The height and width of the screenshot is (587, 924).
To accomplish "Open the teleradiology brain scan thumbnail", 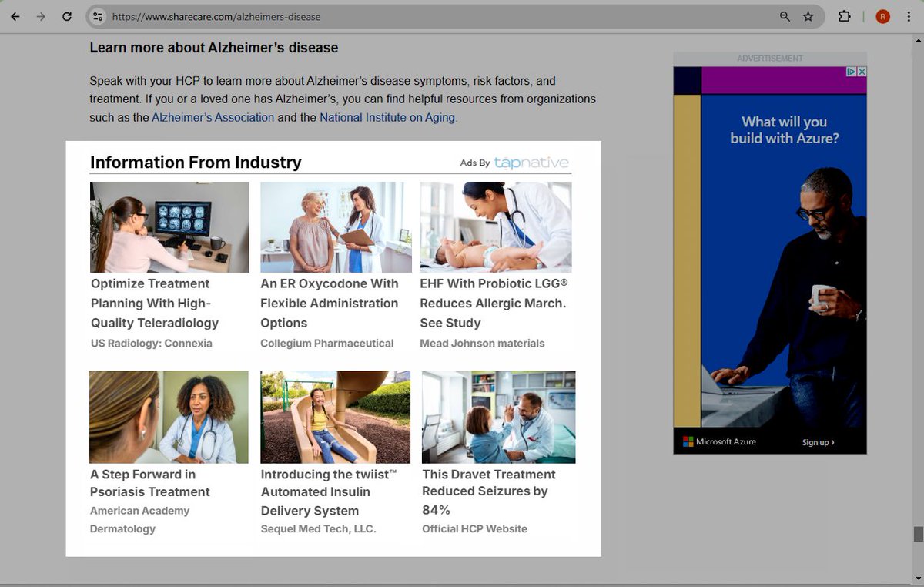I will (169, 227).
